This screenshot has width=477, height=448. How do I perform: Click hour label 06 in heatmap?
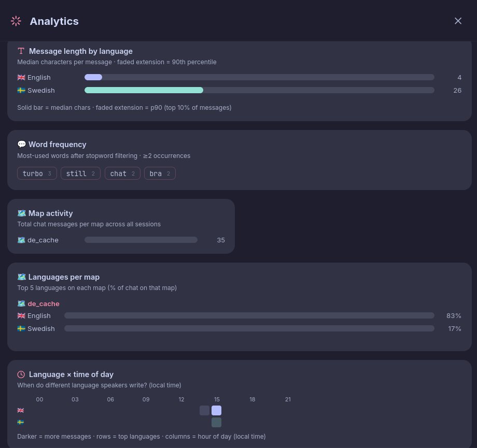(110, 399)
